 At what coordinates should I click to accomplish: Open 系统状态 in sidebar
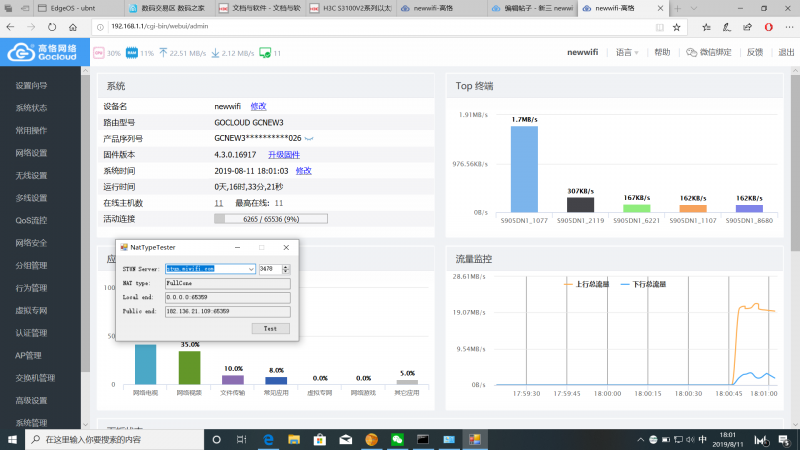tap(31, 108)
